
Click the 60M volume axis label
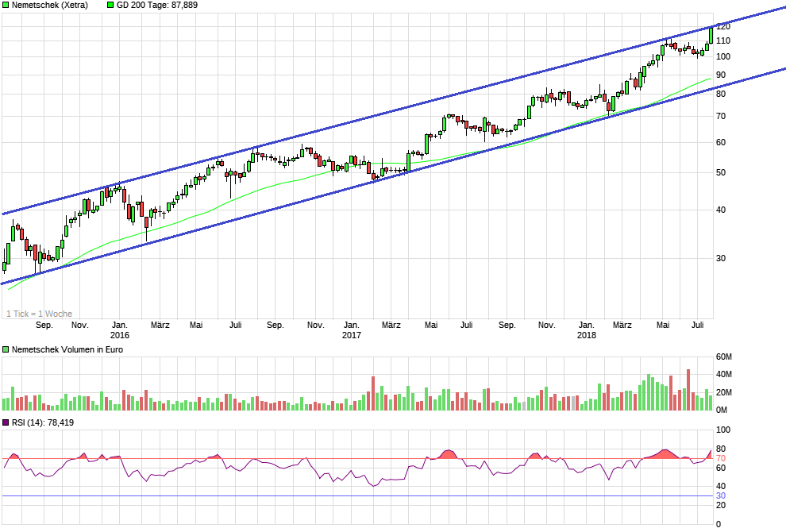(x=723, y=357)
